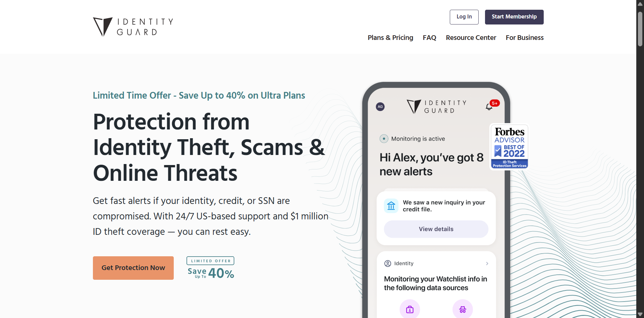Click View details on the credit alert
Image resolution: width=644 pixels, height=318 pixels.
[436, 229]
